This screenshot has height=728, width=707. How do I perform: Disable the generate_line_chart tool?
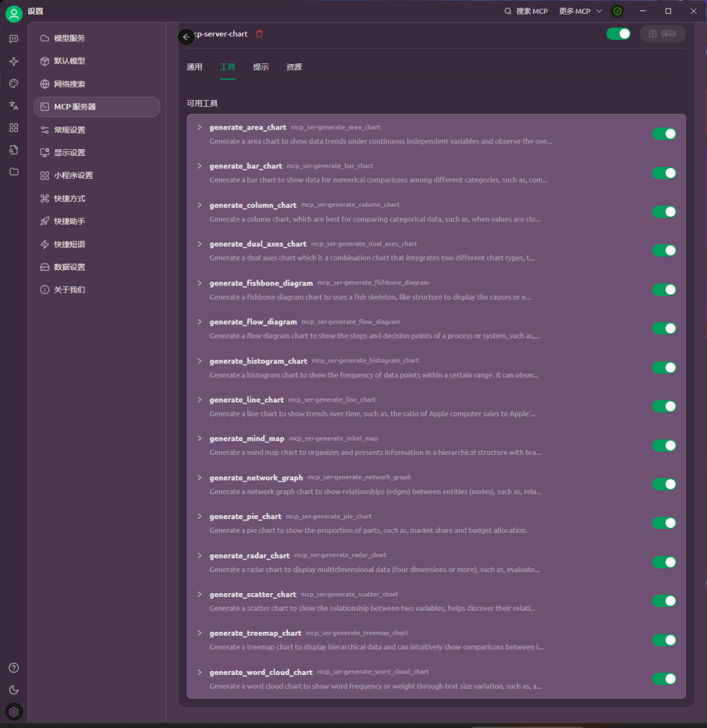click(x=664, y=407)
